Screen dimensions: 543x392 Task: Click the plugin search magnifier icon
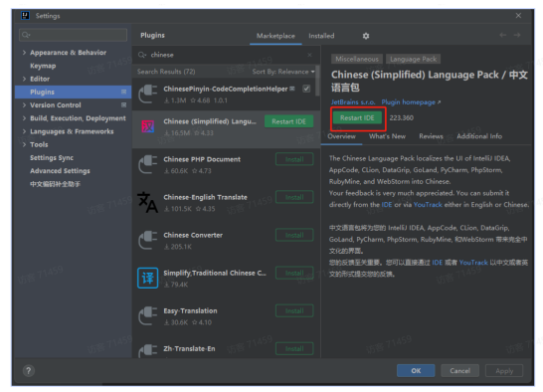pyautogui.click(x=142, y=55)
